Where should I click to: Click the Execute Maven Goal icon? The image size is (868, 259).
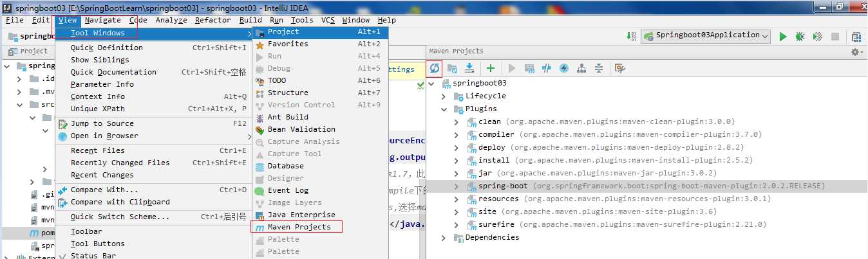[529, 68]
